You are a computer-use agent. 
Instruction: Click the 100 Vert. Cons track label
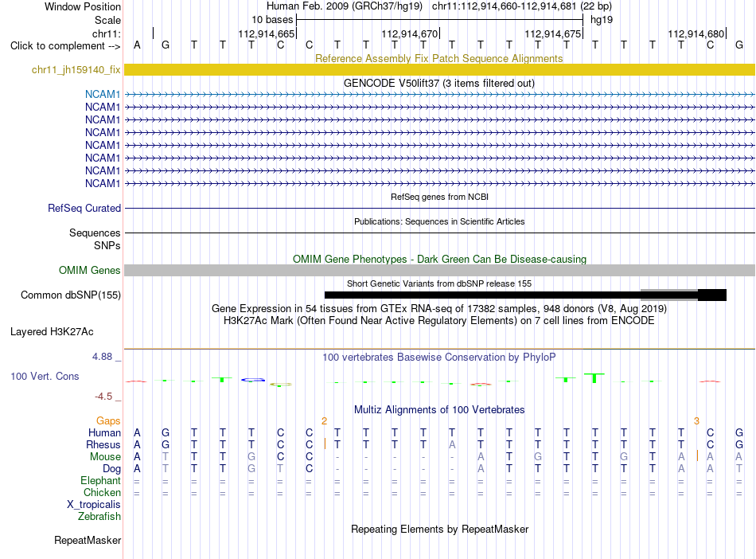(45, 376)
